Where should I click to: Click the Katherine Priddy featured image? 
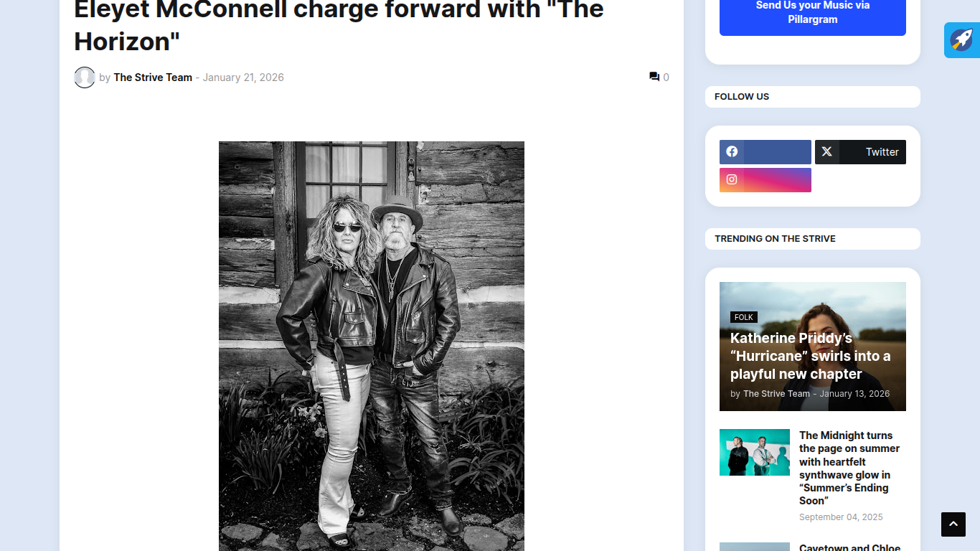(x=813, y=347)
